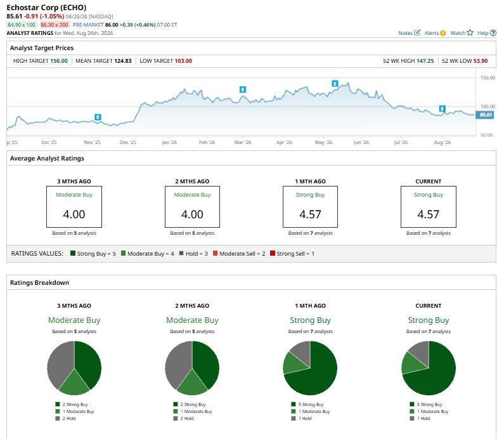
Task: Click the Moderate Sell = 2 legend swatch
Action: (215, 253)
